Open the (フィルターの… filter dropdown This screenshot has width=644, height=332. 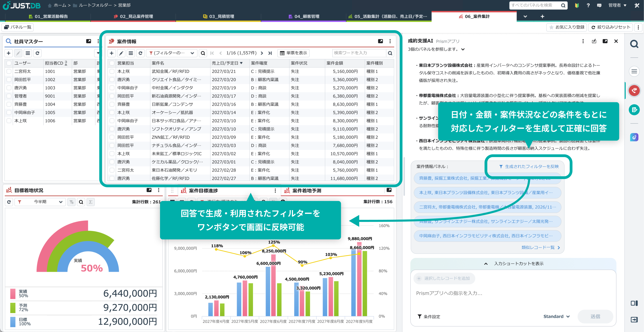tap(172, 53)
